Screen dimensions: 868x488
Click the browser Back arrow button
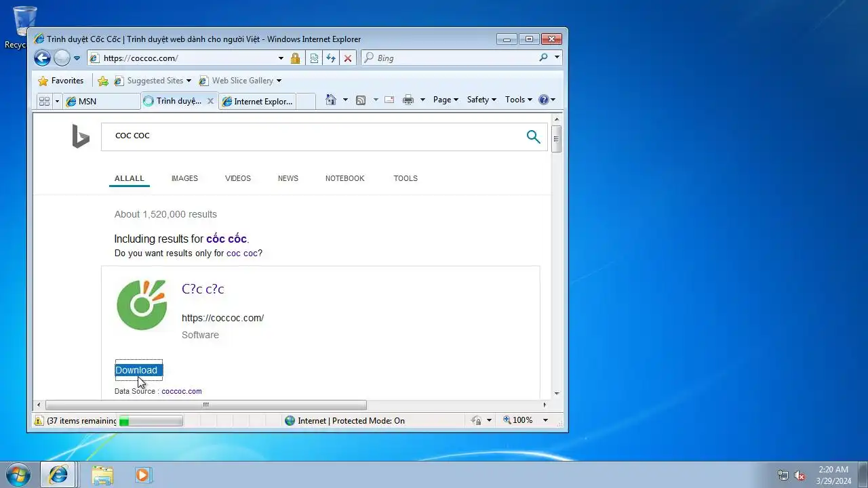pyautogui.click(x=42, y=58)
